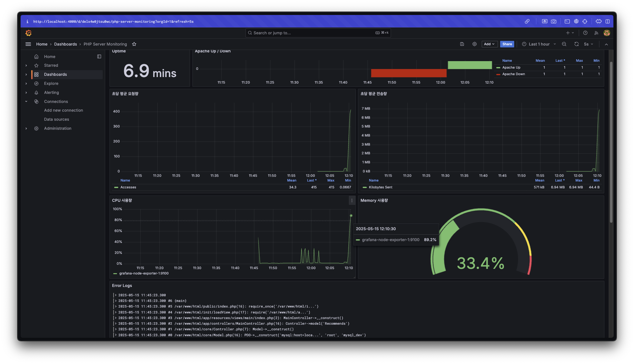Viewport: 634px width, 364px height.
Task: Toggle the hamburger menu button
Action: 28,44
